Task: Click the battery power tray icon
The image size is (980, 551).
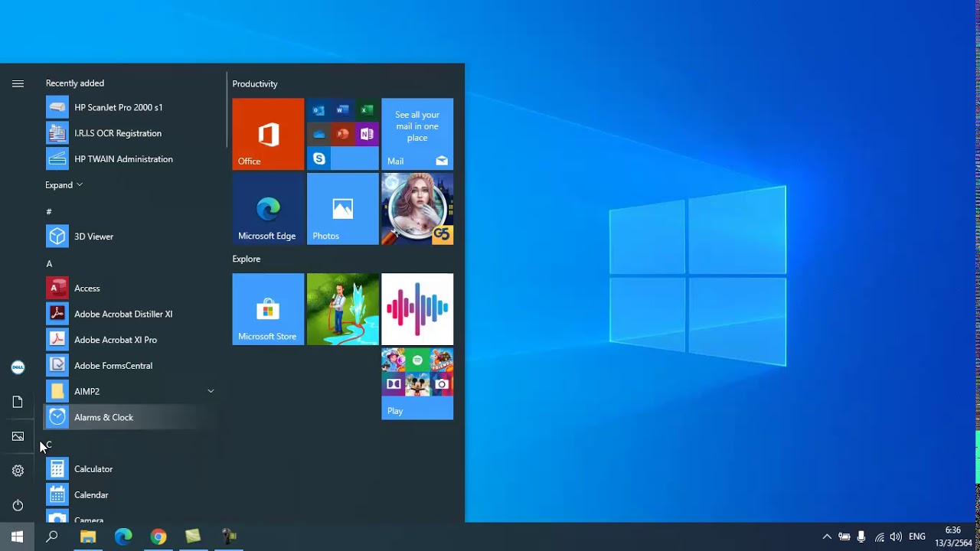Action: coord(844,537)
